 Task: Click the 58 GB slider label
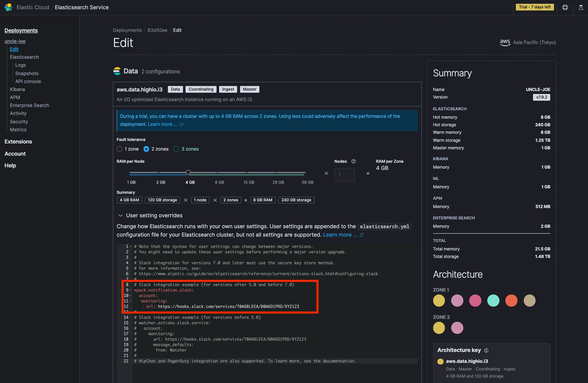tap(308, 182)
